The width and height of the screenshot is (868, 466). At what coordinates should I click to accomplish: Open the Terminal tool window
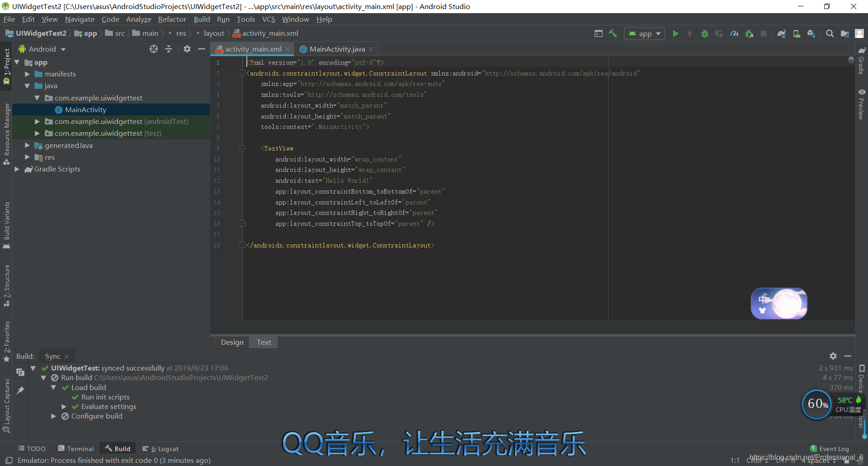point(76,449)
